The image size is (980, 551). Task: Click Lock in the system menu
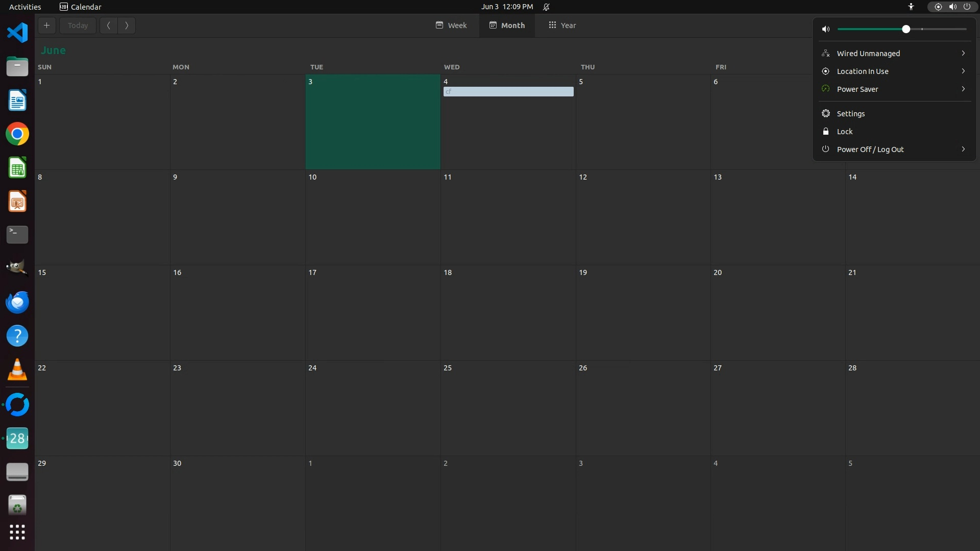click(844, 132)
